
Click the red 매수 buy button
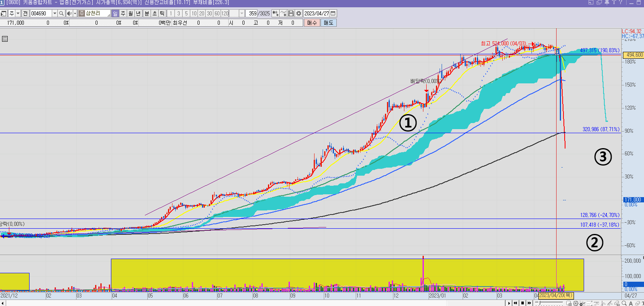(x=312, y=23)
